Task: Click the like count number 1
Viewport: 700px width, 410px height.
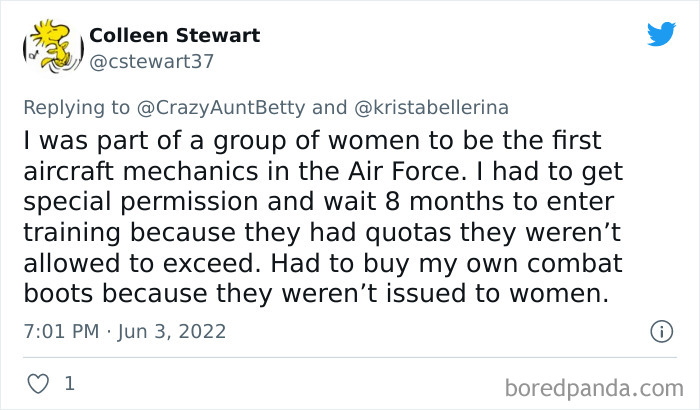Action: click(69, 383)
